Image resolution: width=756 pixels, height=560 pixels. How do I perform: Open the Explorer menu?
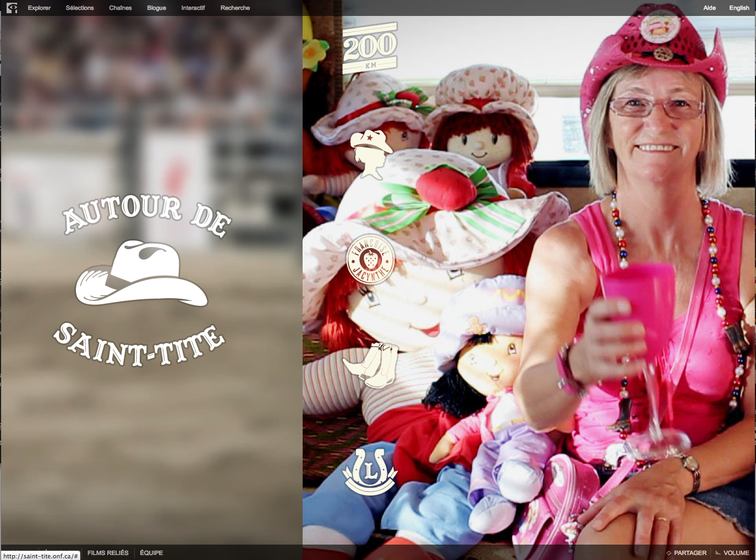pyautogui.click(x=39, y=8)
